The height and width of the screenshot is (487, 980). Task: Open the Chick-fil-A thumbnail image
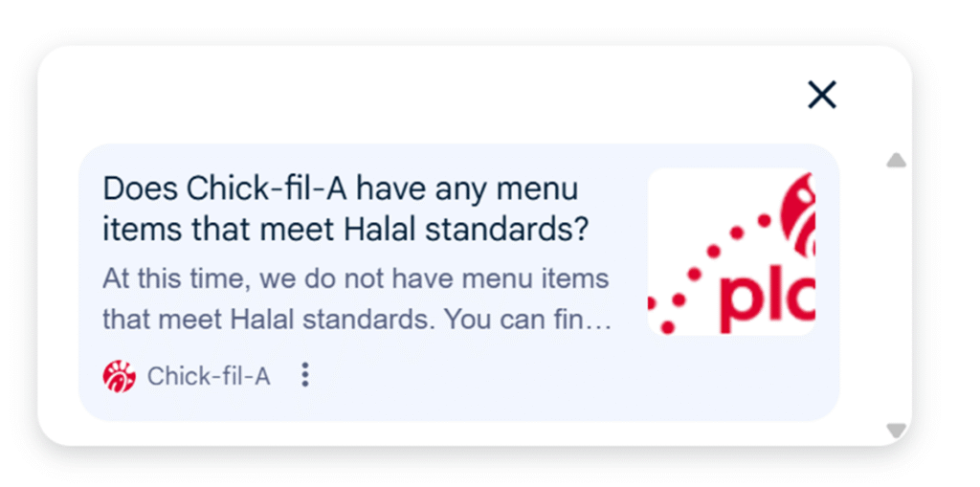click(x=731, y=252)
